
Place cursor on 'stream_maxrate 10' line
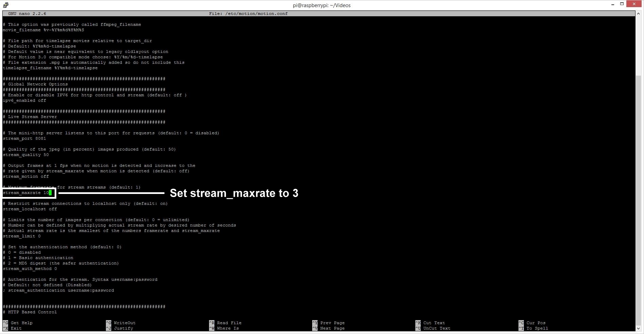click(x=26, y=193)
